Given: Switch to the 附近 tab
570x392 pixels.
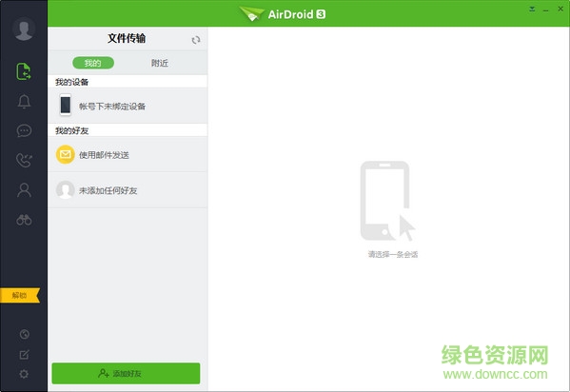Looking at the screenshot, I should point(160,63).
